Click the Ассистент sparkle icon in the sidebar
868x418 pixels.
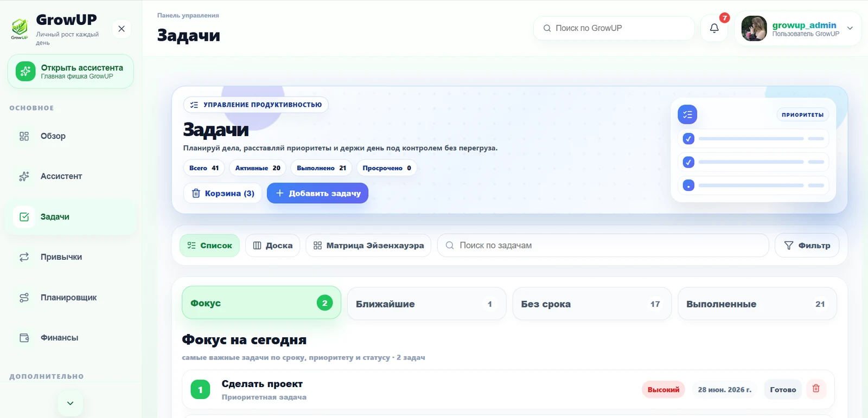coord(24,176)
